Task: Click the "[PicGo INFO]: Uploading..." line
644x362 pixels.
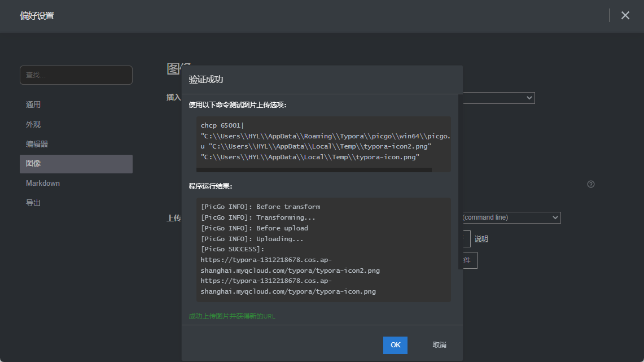Action: point(252,239)
